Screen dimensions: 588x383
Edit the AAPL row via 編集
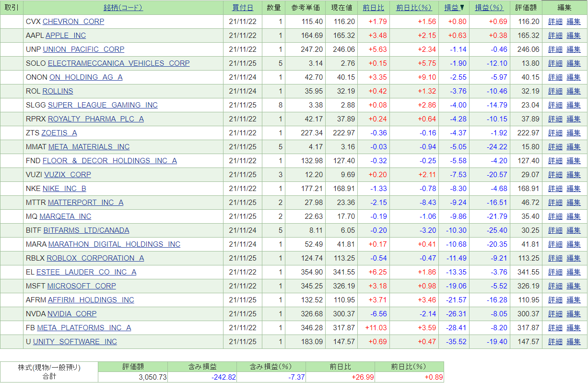click(574, 36)
